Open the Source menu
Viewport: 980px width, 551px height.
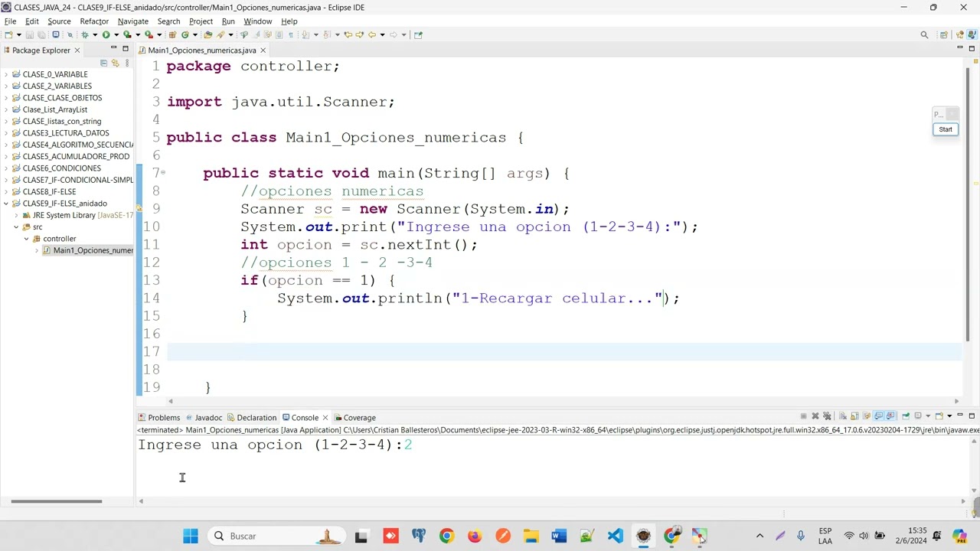(x=59, y=21)
